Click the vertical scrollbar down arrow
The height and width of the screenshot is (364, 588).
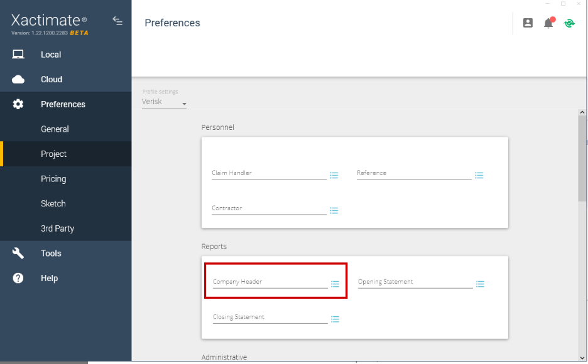point(582,358)
